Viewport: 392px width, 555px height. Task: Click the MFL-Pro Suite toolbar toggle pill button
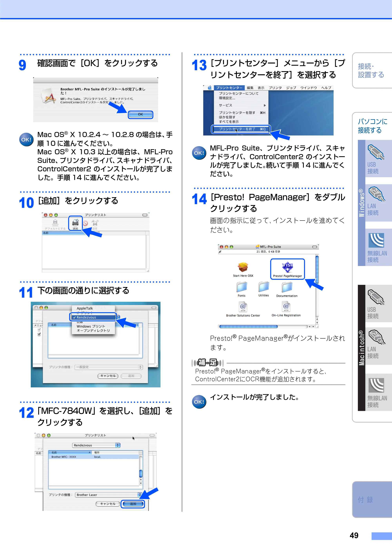[314, 247]
